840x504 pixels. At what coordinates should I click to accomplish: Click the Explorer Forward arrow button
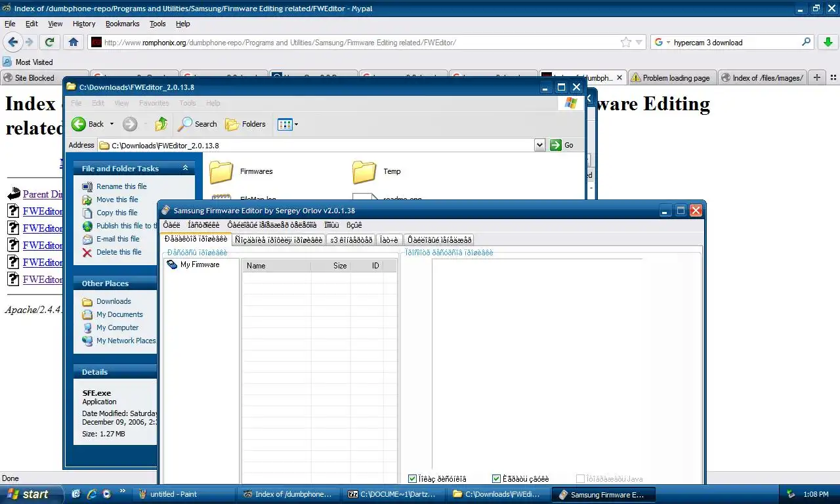[130, 124]
